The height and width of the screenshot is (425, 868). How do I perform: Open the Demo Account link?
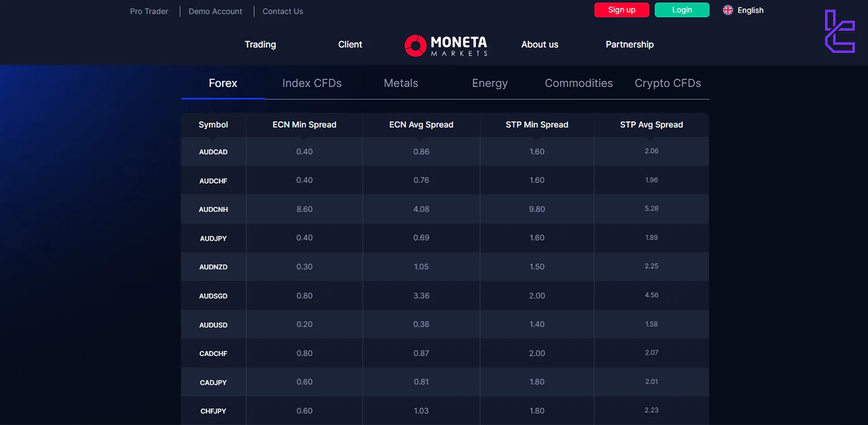tap(215, 11)
